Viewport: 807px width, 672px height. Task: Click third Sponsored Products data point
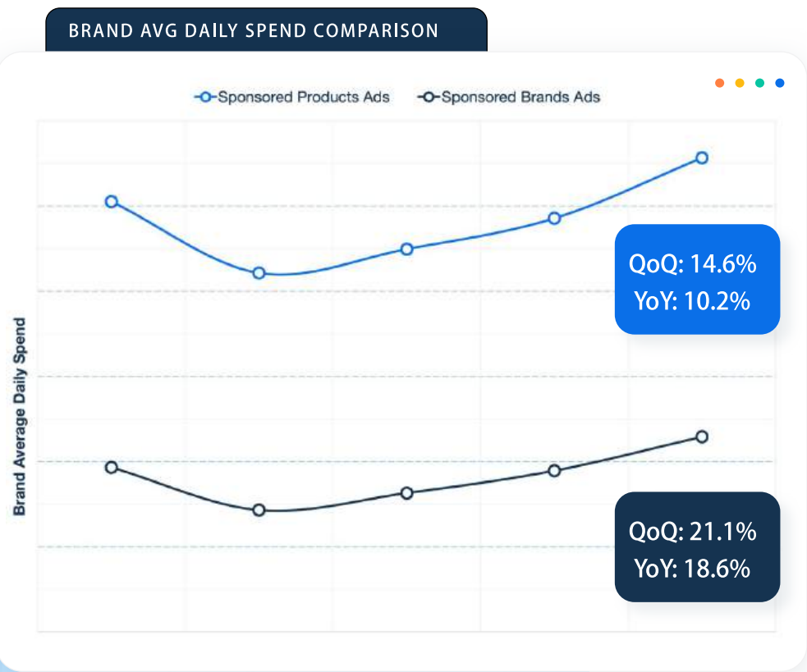[406, 249]
